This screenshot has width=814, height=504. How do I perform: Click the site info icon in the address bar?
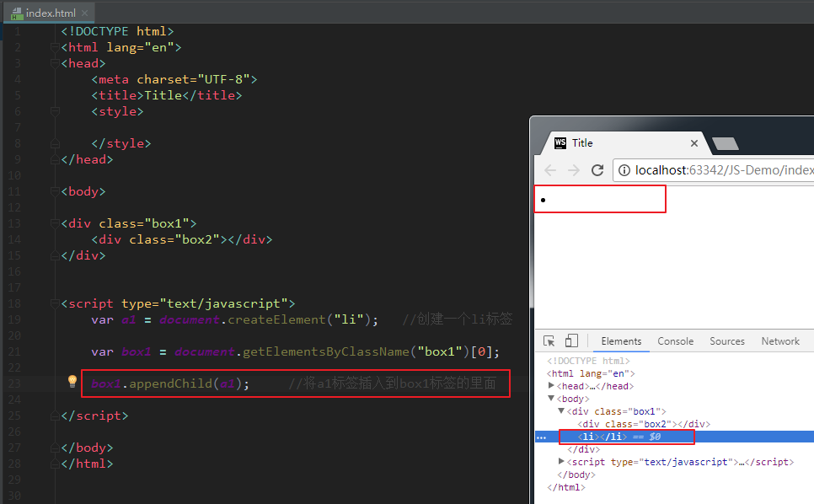[x=624, y=169]
